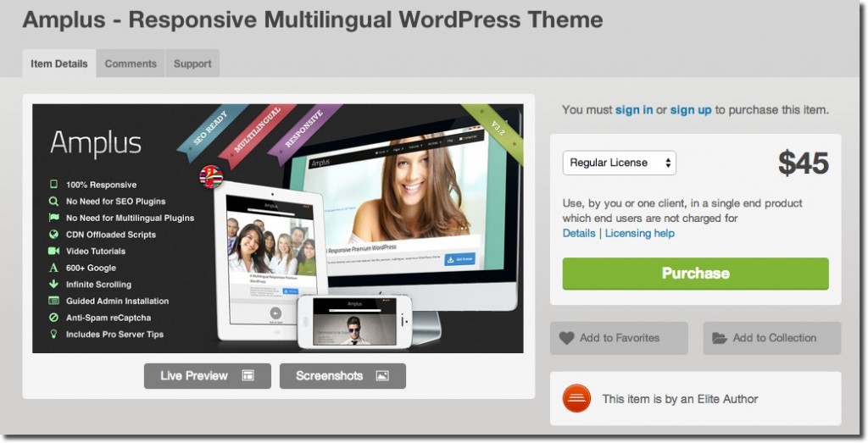Click the purple RESPONSIVE ribbon
The image size is (868, 443).
(304, 130)
